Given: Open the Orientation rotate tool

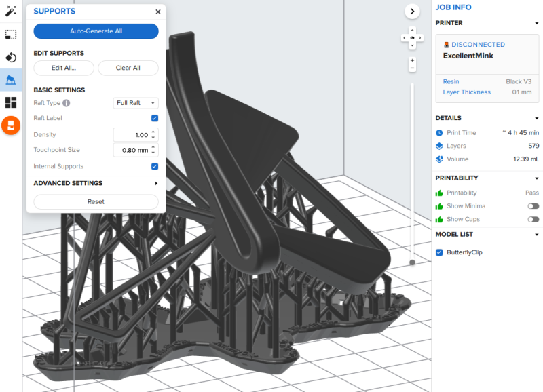Looking at the screenshot, I should 11,57.
